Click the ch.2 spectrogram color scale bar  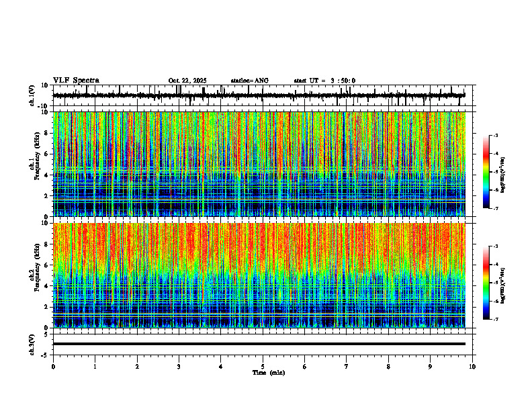(486, 283)
